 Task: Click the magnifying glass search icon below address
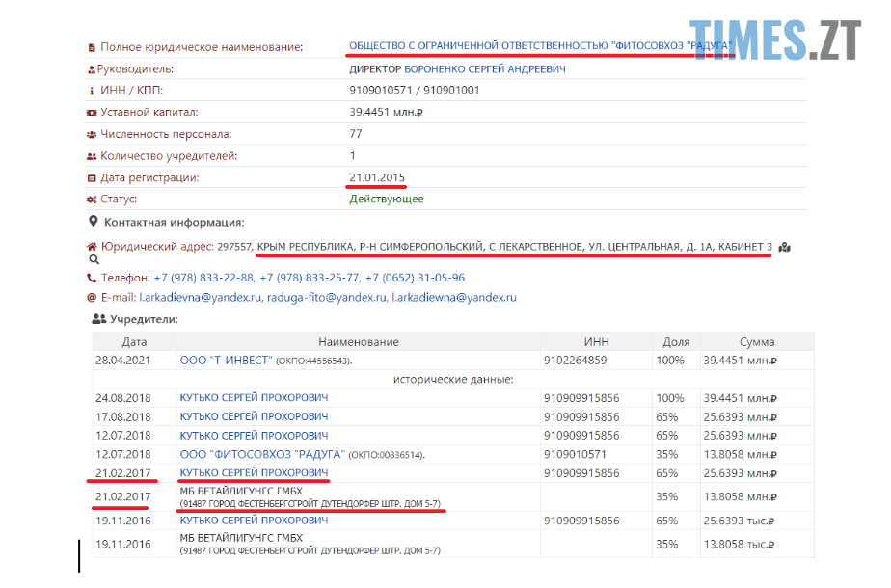click(x=94, y=260)
